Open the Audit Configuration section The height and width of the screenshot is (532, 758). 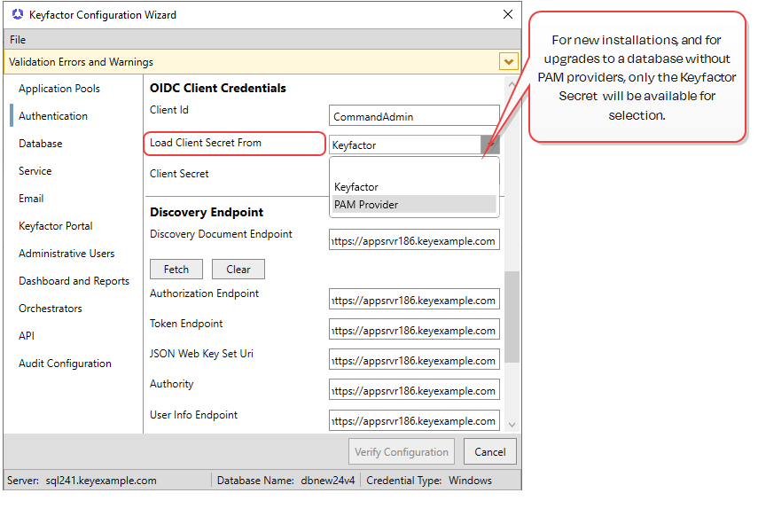65,364
